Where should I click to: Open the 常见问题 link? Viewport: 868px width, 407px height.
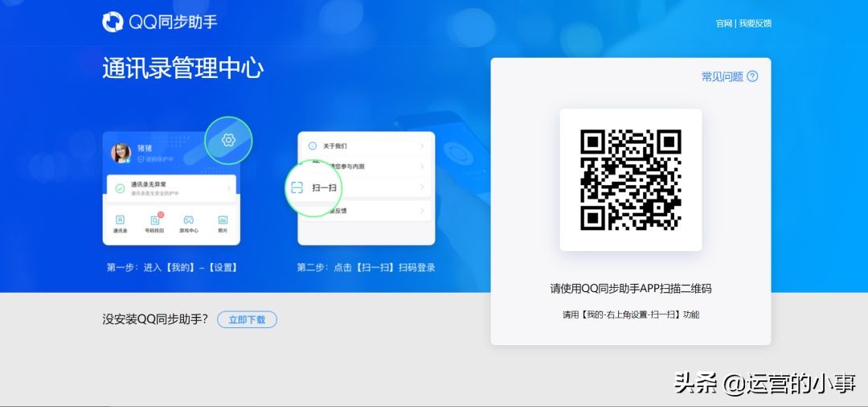pyautogui.click(x=723, y=77)
